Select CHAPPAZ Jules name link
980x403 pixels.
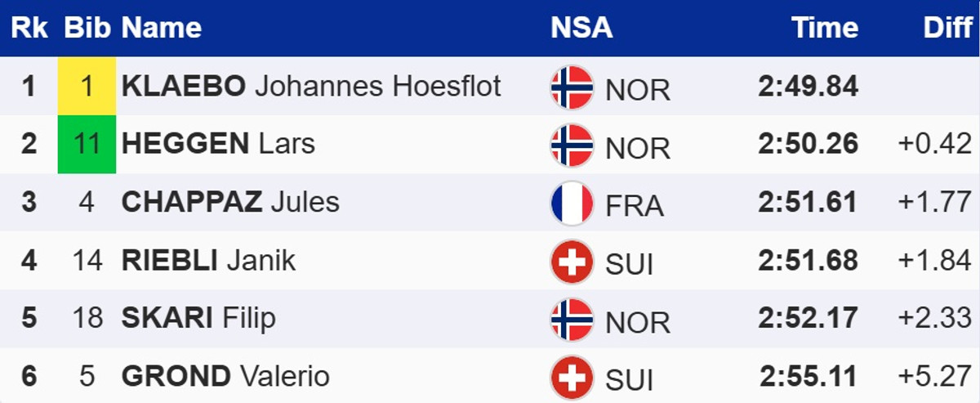click(230, 202)
